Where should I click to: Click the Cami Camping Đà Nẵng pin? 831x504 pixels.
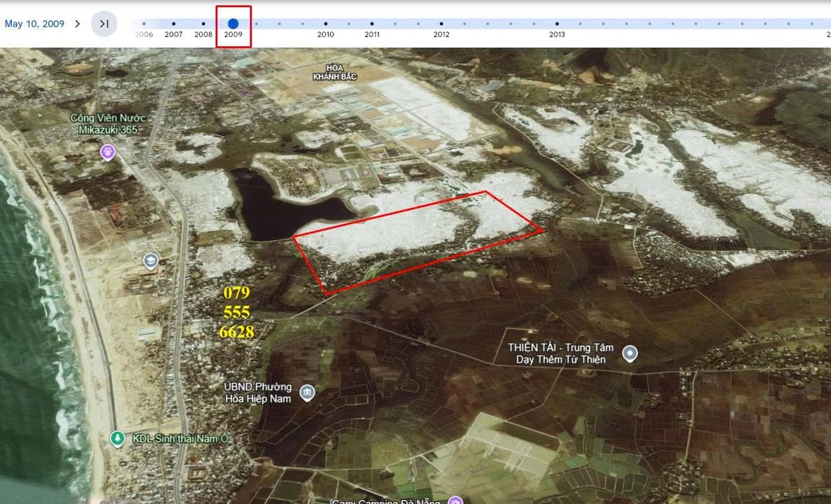[x=455, y=500]
